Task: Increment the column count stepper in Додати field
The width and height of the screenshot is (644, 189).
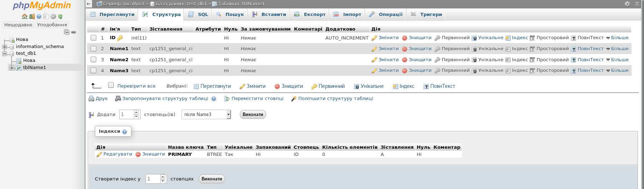Action: (x=136, y=112)
